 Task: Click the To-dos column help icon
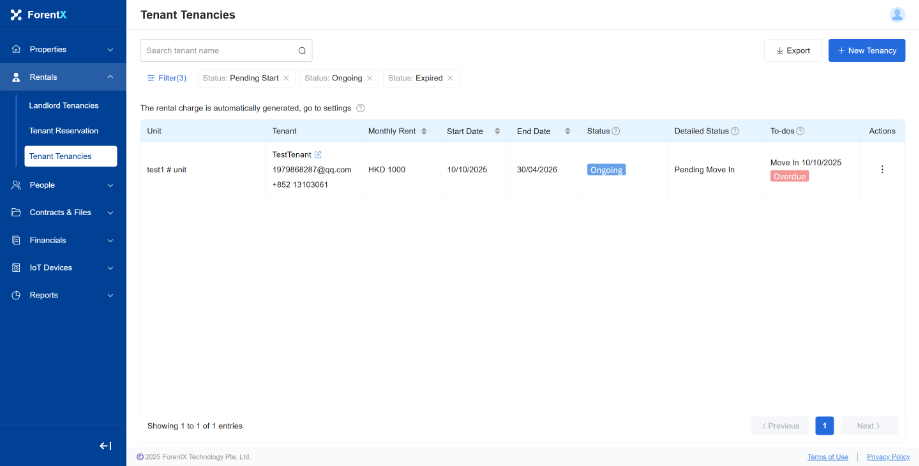pyautogui.click(x=800, y=131)
